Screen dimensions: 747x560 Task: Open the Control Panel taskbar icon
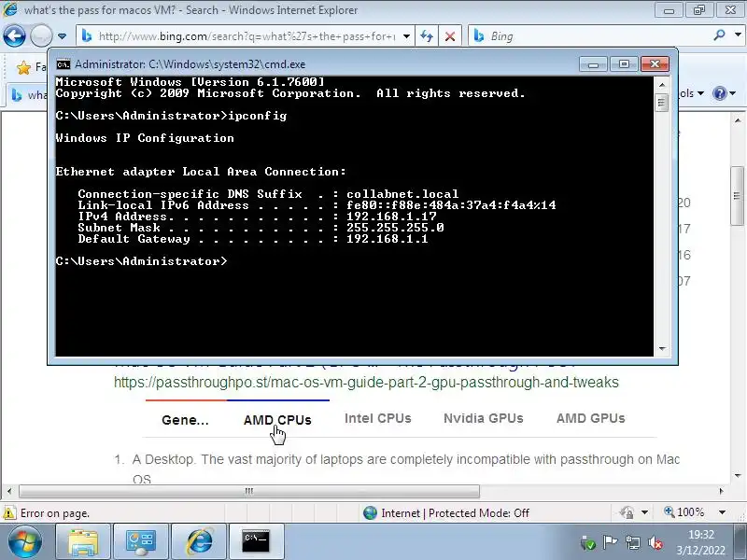point(141,541)
